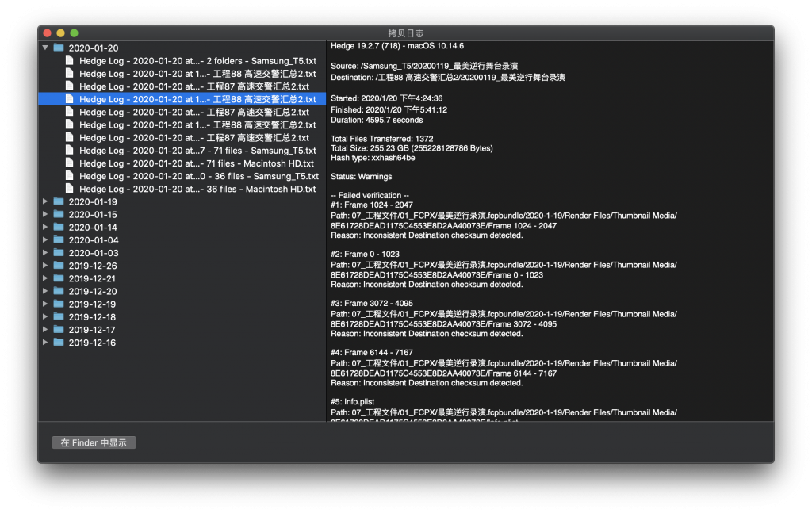Expand the 2019-12-21 folder

(x=45, y=278)
